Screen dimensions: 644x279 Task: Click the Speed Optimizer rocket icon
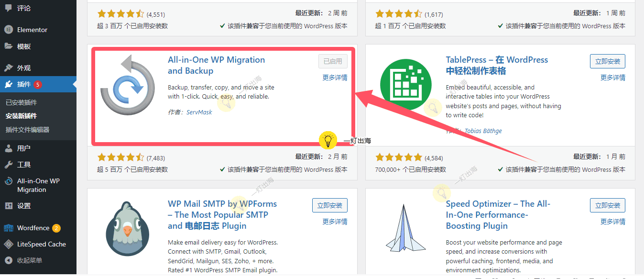click(x=405, y=229)
